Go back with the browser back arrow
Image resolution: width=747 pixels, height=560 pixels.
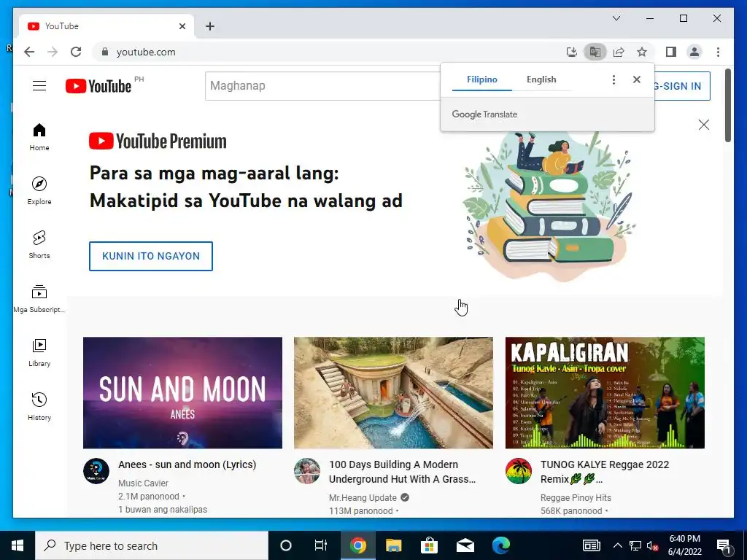(x=29, y=52)
